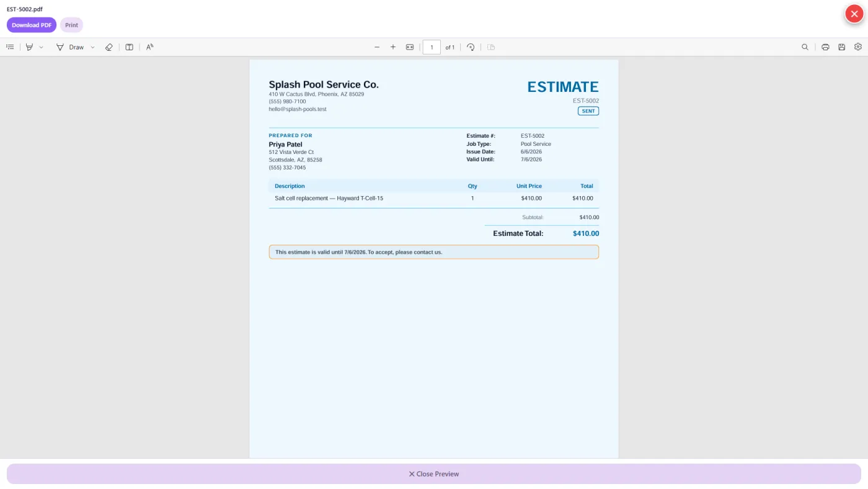Screen dimensions: 868x489
Task: Select the highlight tool
Action: pos(29,47)
